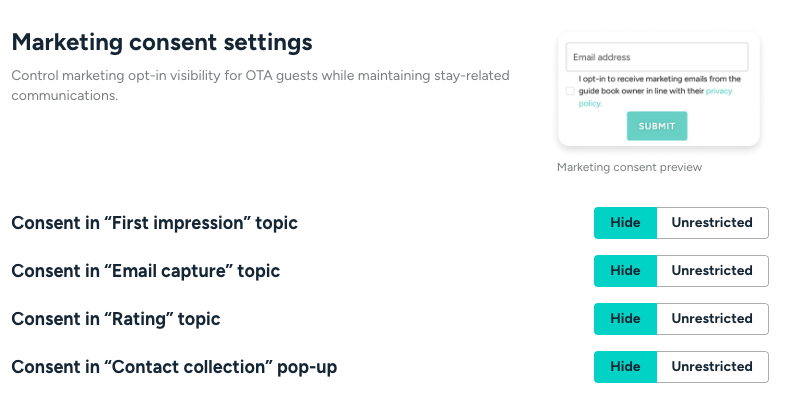Click the Consent in "Email capture" topic label
The height and width of the screenshot is (413, 785).
click(145, 271)
